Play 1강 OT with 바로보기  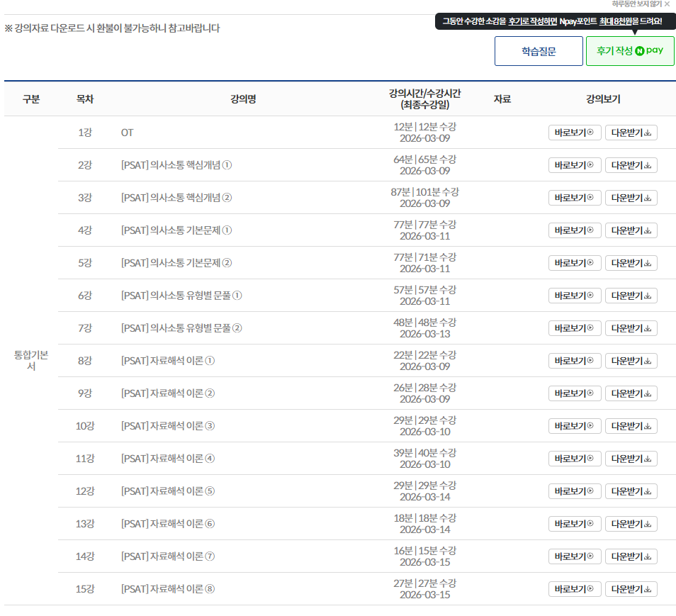tap(574, 133)
